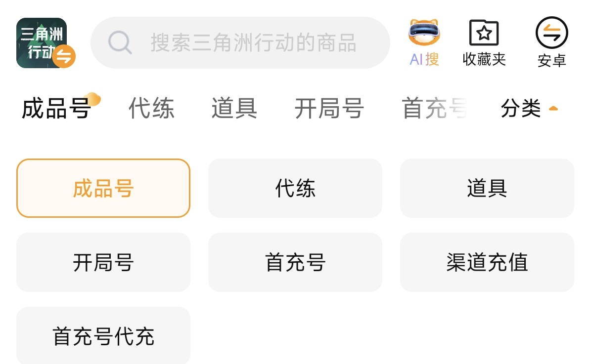Switch to the 道具 tab
The image size is (592, 364).
tap(233, 109)
